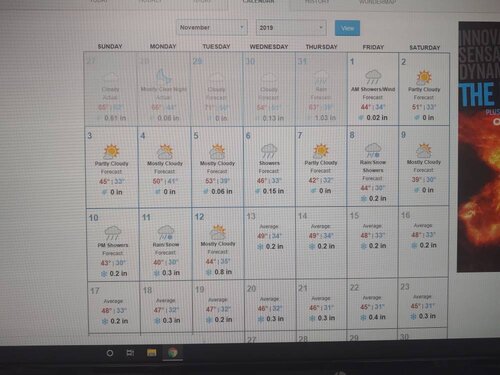Viewport: 500px width, 375px height.
Task: Click the Rain/Snow icon on November 11
Action: pyautogui.click(x=166, y=232)
